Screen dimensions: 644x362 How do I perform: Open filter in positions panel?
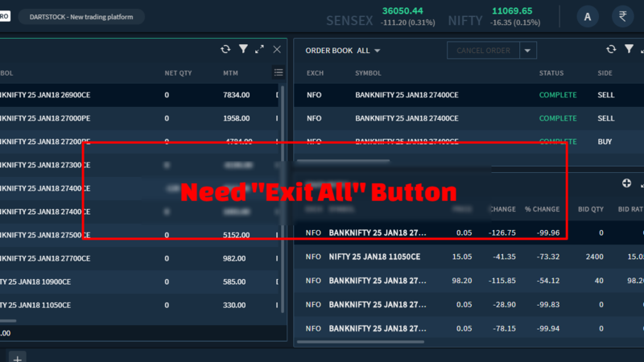tap(243, 49)
